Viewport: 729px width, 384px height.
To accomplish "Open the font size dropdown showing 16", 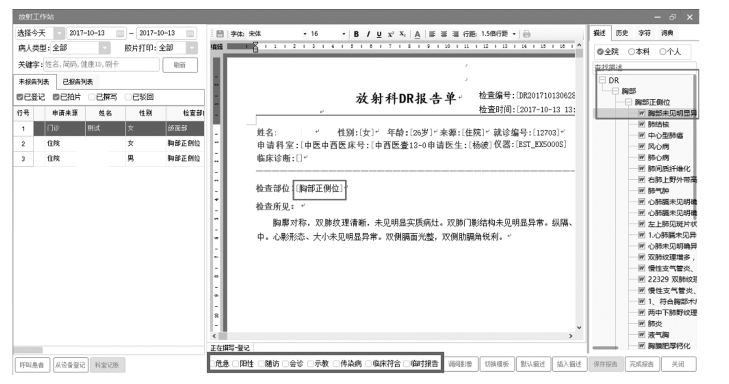I will 328,34.
